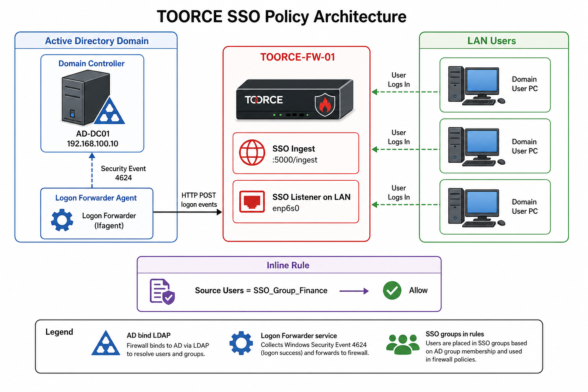Select the AD-DC01 hostname text
Viewport: 588px width, 392px height.
click(x=93, y=134)
